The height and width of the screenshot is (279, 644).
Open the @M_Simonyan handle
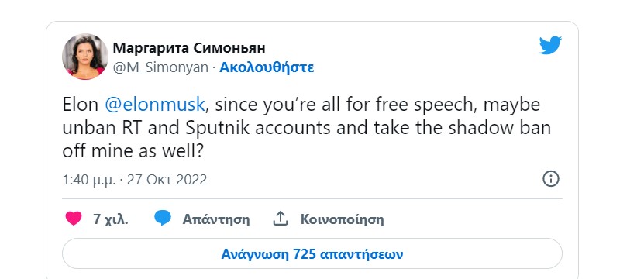coord(160,67)
